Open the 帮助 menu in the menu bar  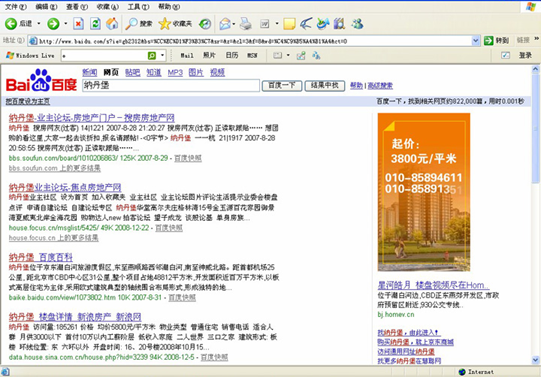coord(169,7)
